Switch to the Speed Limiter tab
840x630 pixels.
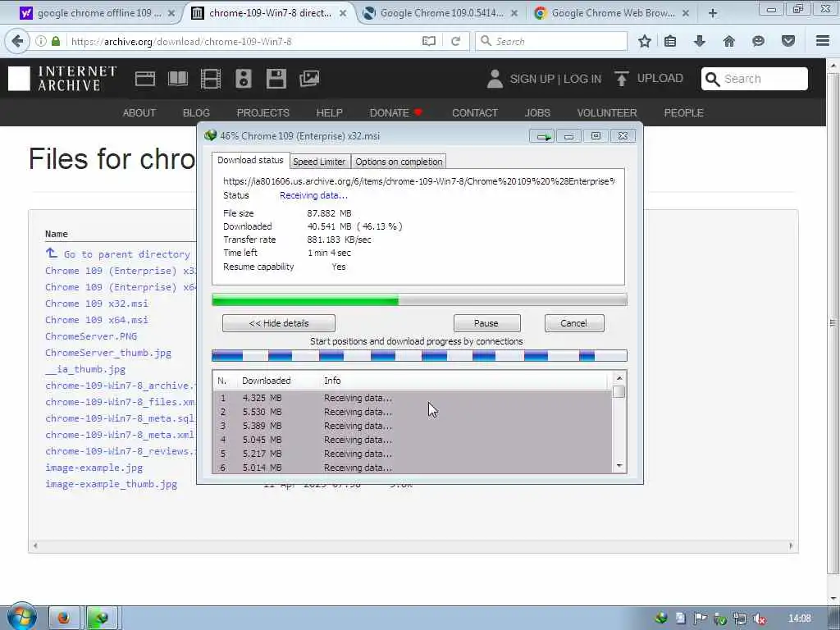point(319,162)
